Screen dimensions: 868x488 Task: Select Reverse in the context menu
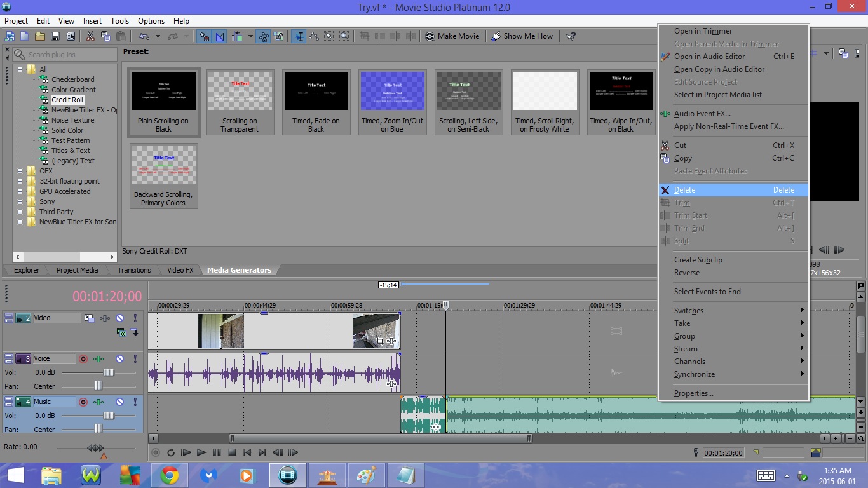pos(733,273)
